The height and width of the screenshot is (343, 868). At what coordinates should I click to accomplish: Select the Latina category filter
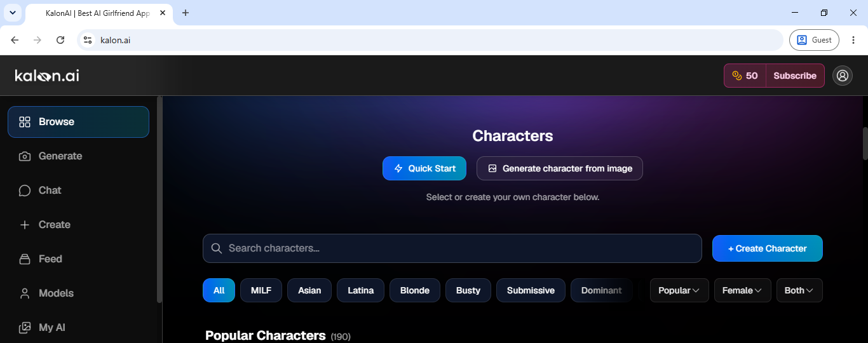360,290
